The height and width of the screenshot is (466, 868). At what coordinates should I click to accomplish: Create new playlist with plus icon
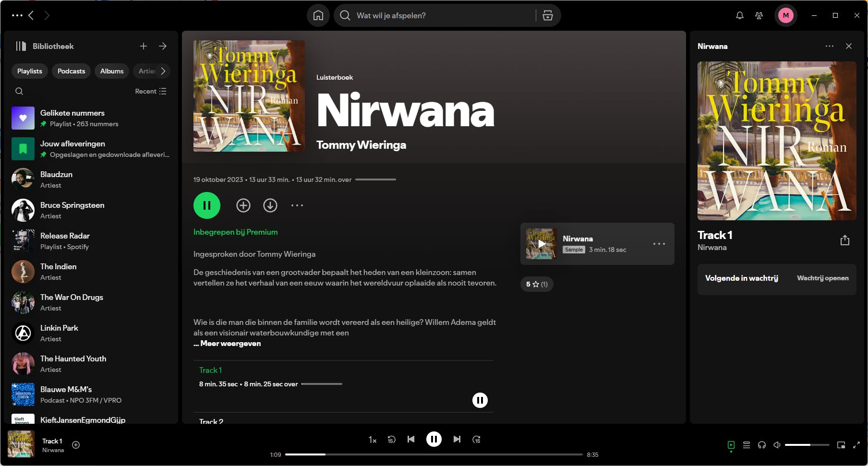click(x=144, y=46)
